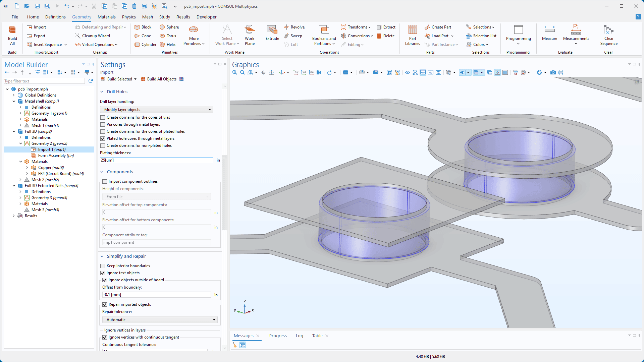The image size is (644, 362).
Task: Collapse the Components section
Action: [102, 172]
